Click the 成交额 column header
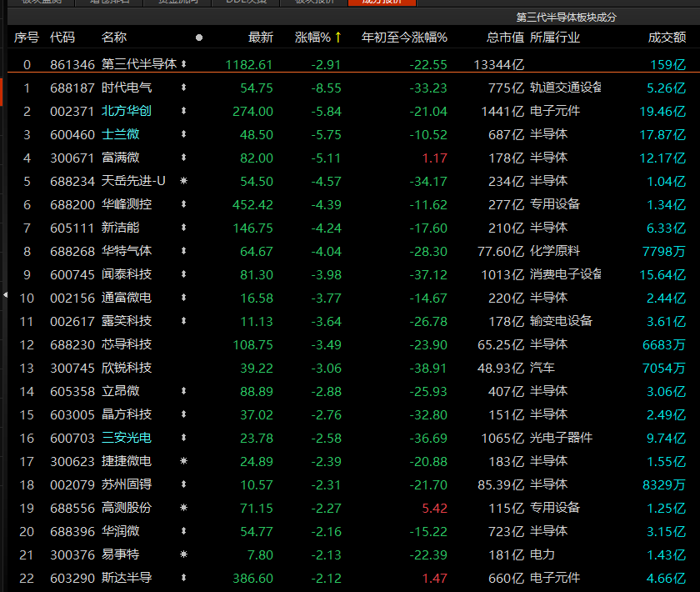 tap(667, 38)
